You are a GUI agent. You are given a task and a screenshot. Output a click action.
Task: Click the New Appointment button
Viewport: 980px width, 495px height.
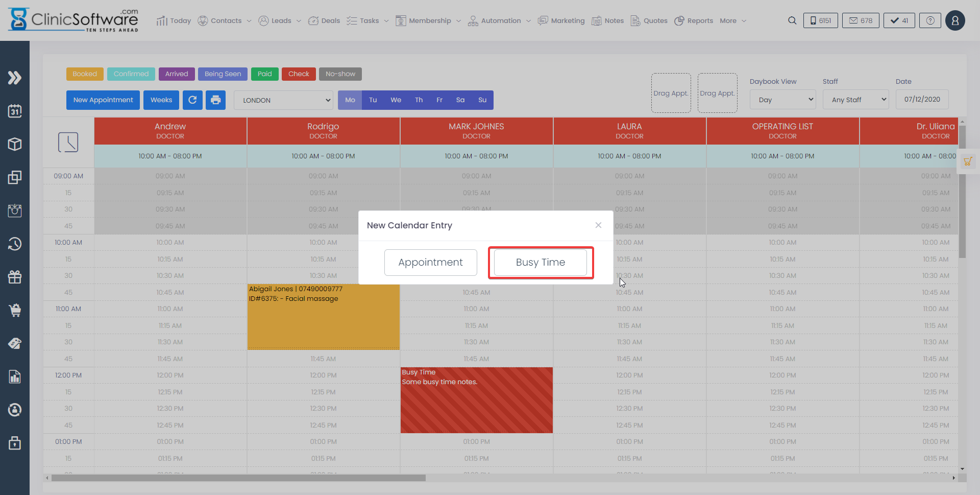103,100
